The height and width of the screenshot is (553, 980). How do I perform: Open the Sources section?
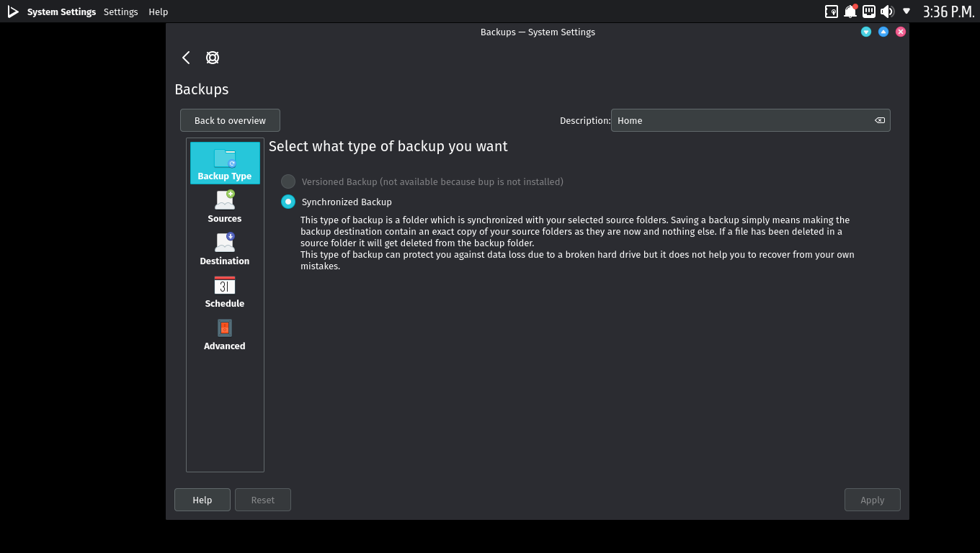coord(225,205)
